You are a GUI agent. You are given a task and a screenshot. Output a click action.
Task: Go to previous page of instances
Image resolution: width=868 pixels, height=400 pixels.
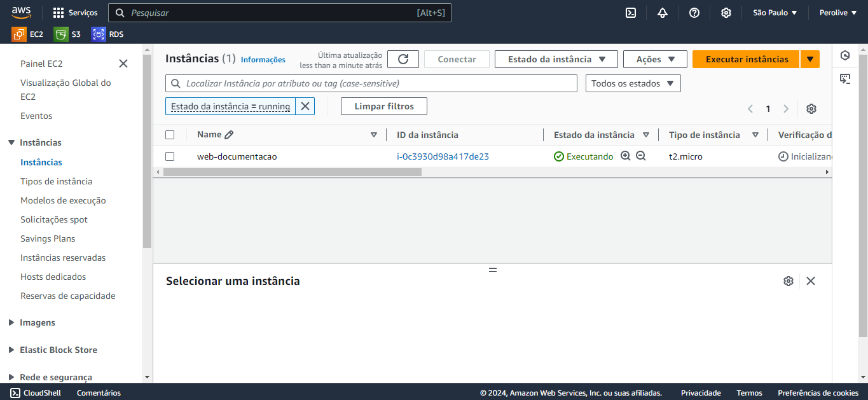point(750,109)
